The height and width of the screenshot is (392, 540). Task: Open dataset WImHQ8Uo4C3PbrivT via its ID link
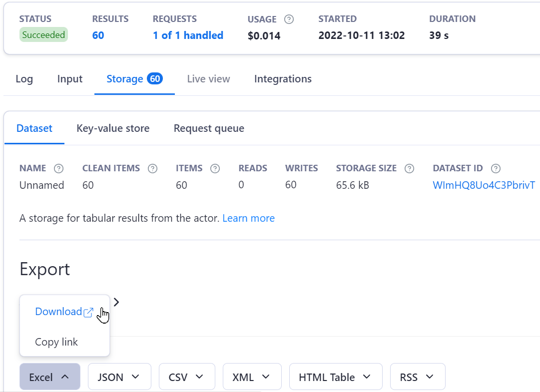point(484,185)
